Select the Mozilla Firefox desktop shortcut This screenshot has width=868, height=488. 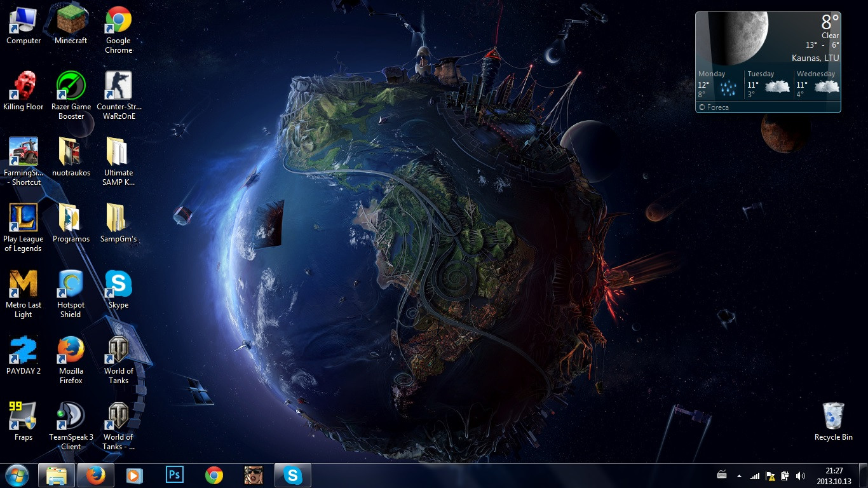tap(71, 361)
